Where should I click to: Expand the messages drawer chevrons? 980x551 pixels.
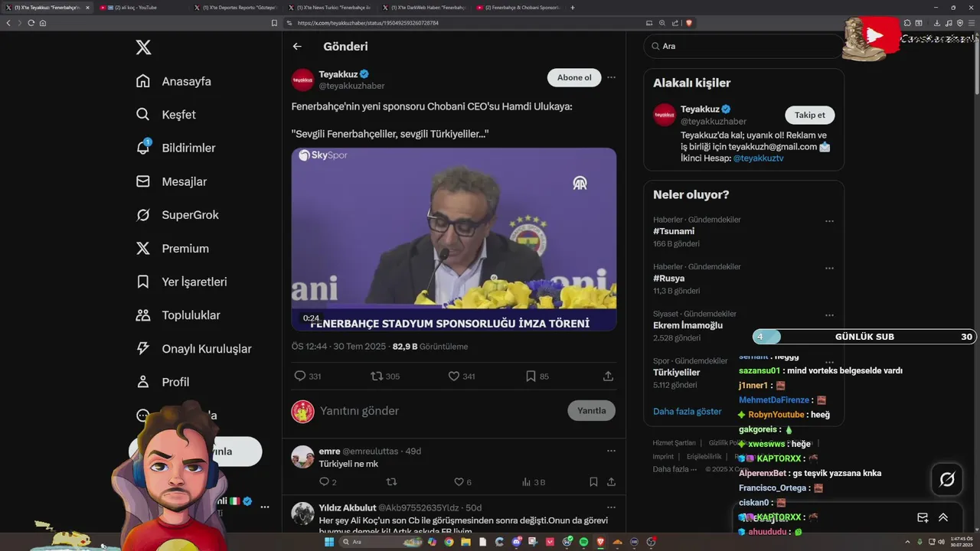[943, 517]
